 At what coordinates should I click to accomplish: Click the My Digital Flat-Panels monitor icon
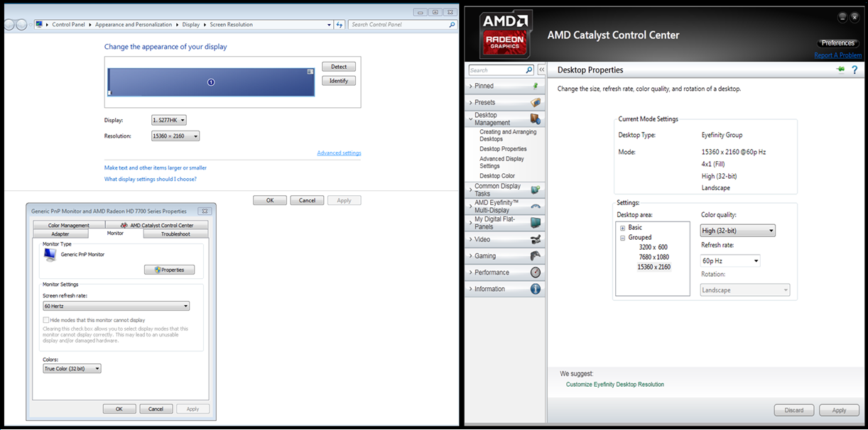[536, 223]
